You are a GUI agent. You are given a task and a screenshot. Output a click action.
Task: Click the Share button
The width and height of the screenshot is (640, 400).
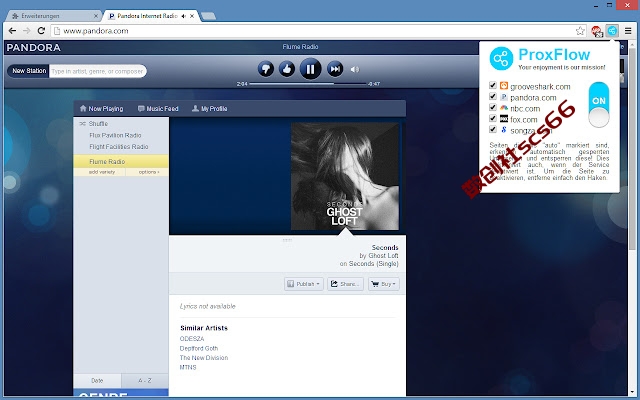coord(345,284)
